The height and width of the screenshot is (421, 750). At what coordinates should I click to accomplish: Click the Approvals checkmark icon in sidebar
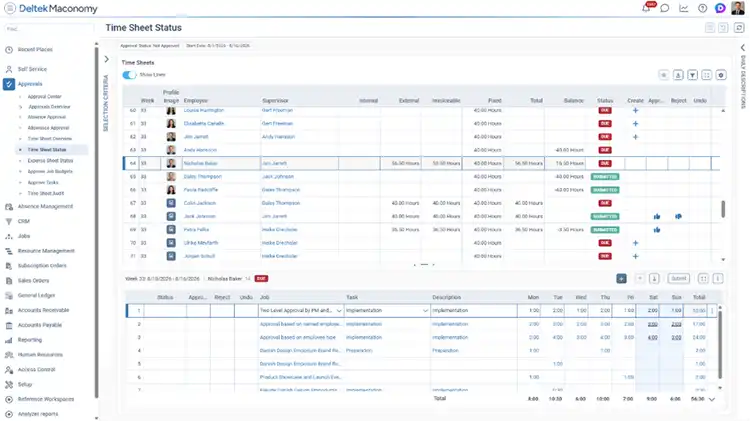9,84
